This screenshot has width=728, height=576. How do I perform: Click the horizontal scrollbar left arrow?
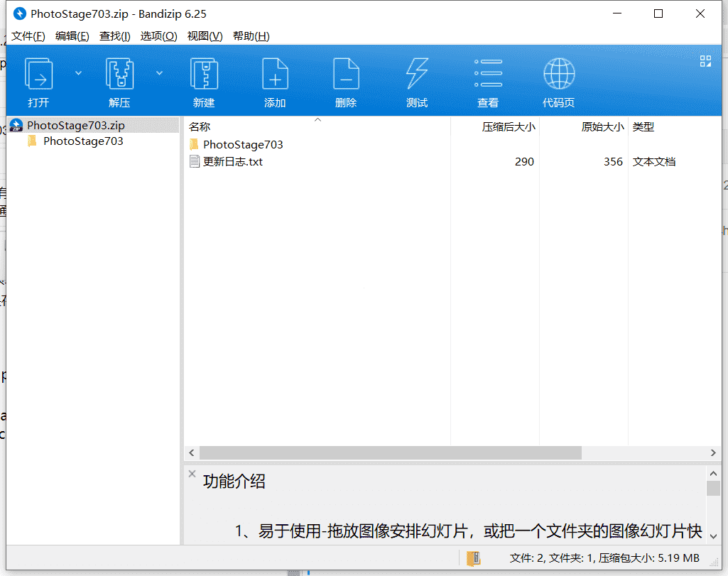192,452
